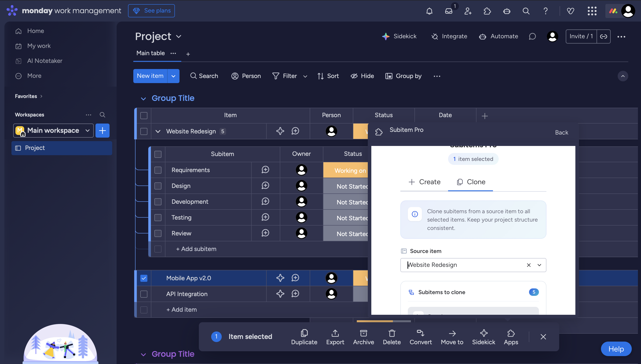Image resolution: width=641 pixels, height=364 pixels.
Task: Check the API Integration row checkbox
Action: coord(144,294)
